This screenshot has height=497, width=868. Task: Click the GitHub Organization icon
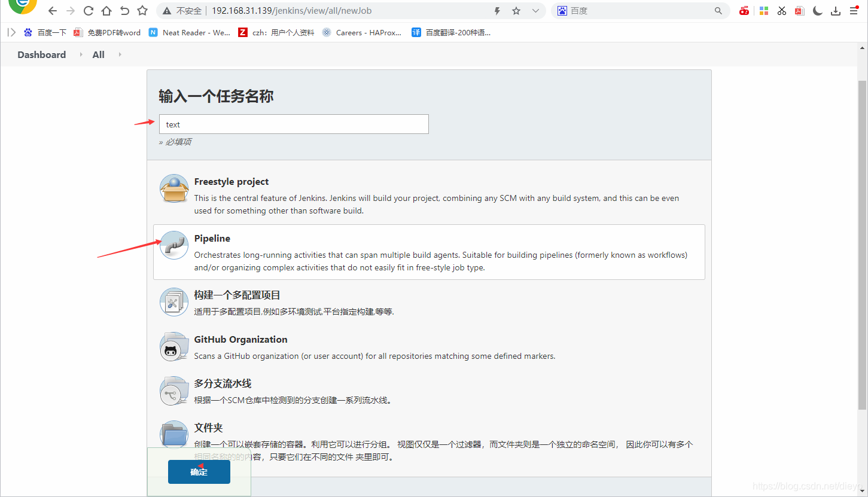click(173, 346)
